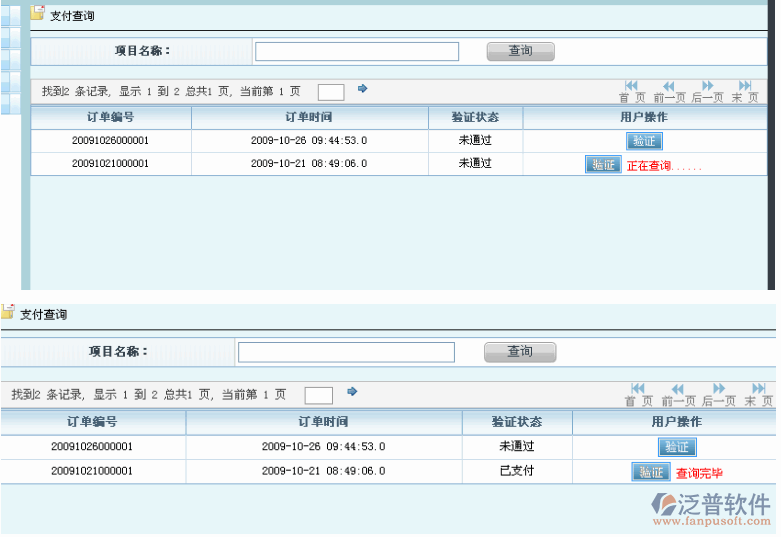Click 验证 for order 20091026000001 in upper table

click(644, 141)
